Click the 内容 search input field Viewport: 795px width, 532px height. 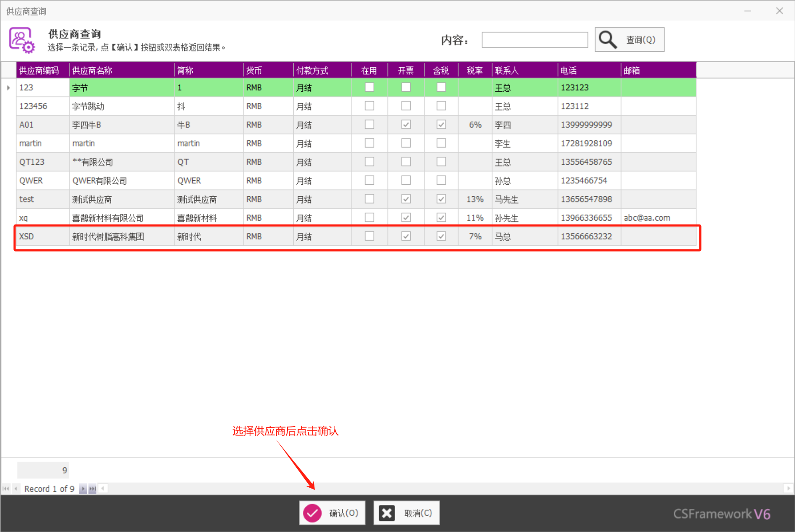click(x=535, y=40)
